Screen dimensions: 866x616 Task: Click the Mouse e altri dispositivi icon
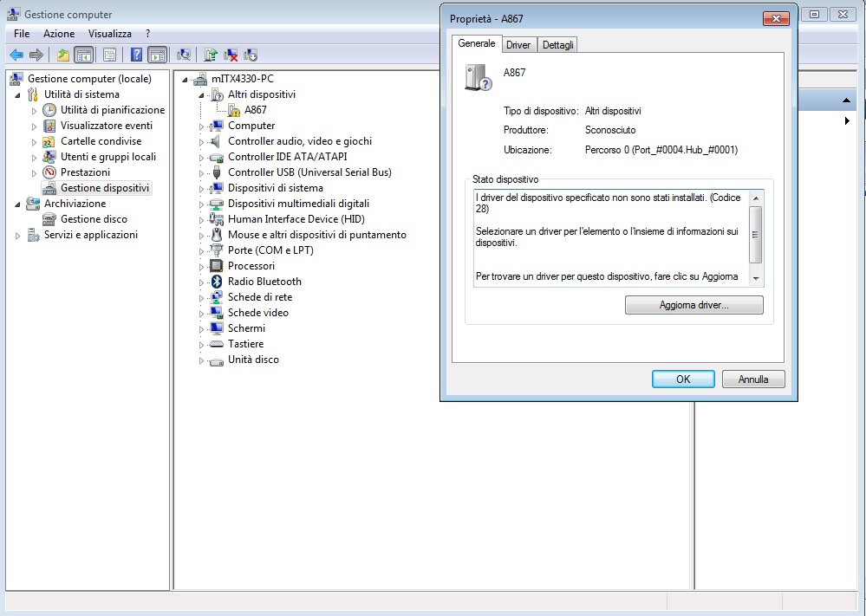coord(217,235)
